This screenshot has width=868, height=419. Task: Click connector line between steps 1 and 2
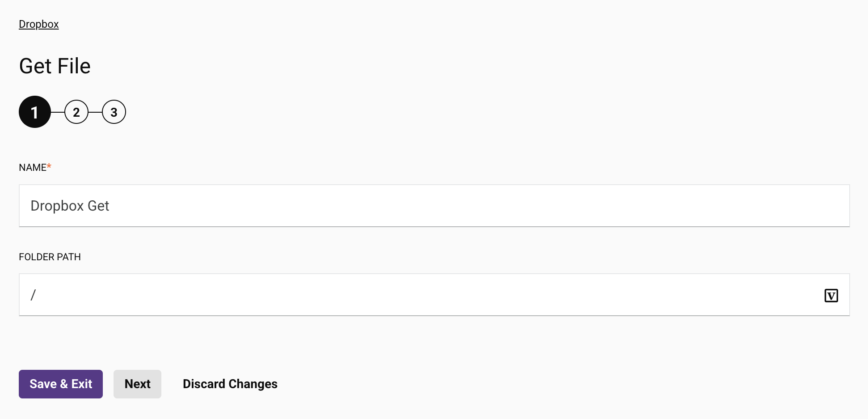click(x=58, y=112)
